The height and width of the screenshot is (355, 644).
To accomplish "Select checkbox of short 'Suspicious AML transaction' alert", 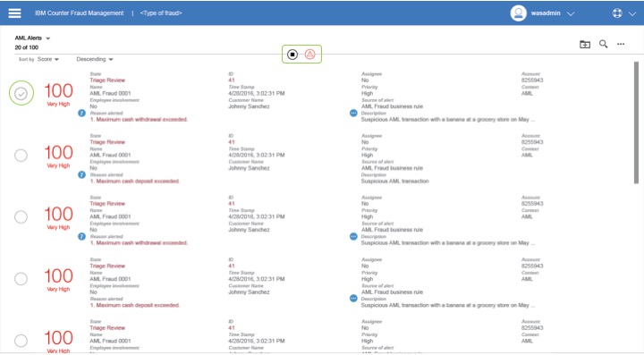I will point(21,156).
